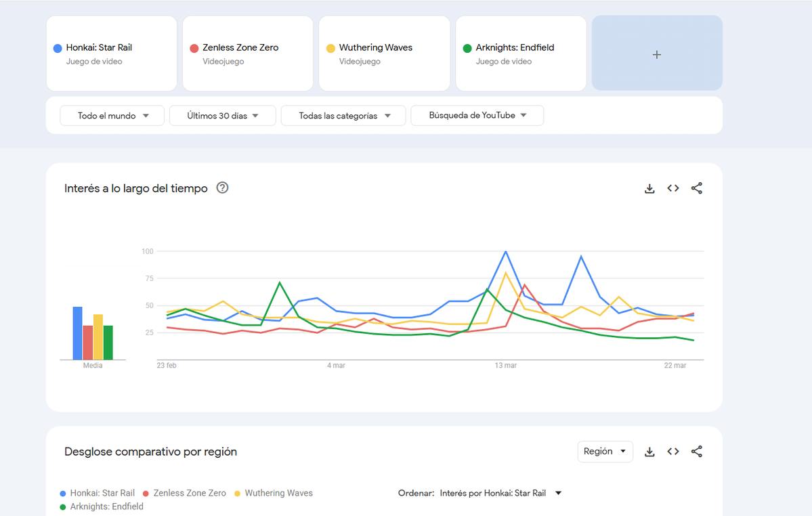Select the Arknights: Endfield term card
The width and height of the screenshot is (812, 516).
tap(521, 53)
